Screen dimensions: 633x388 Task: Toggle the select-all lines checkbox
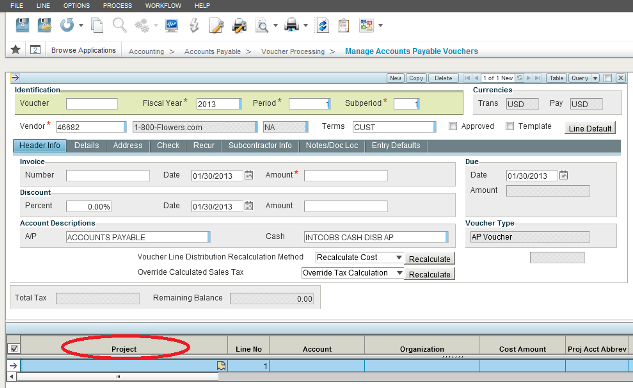coord(14,348)
